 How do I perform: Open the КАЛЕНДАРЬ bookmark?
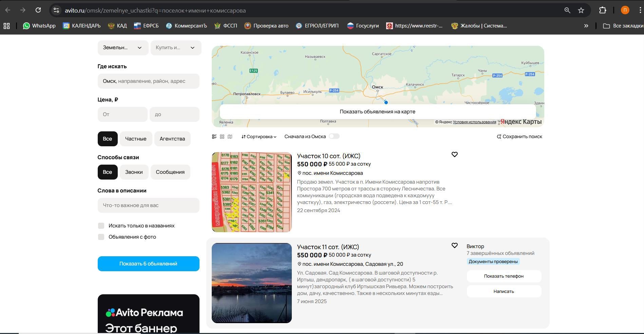(82, 26)
